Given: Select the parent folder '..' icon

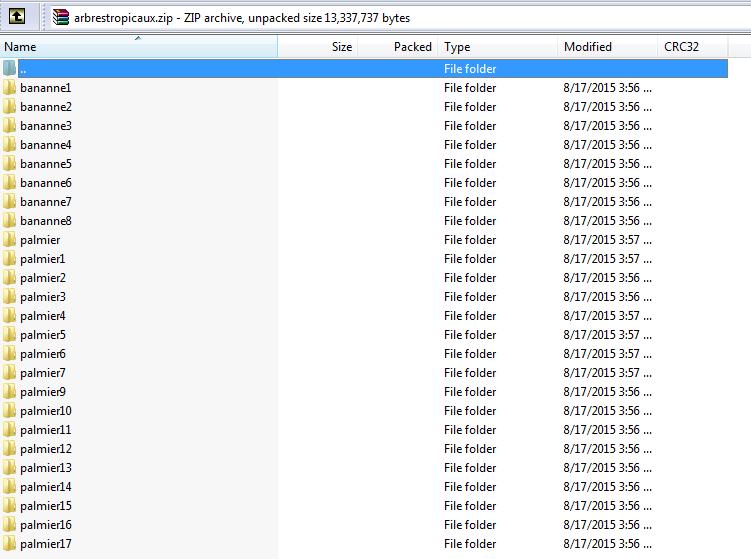Looking at the screenshot, I should [x=9, y=69].
